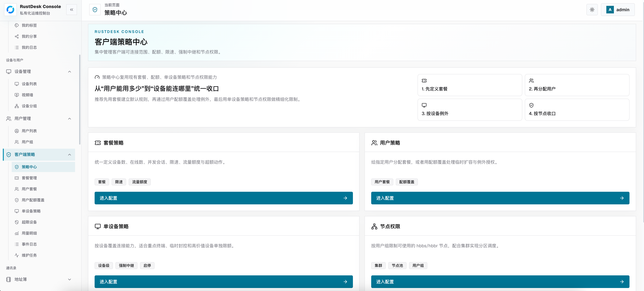Collapse the sidebar with the double-chevron button

(x=71, y=10)
